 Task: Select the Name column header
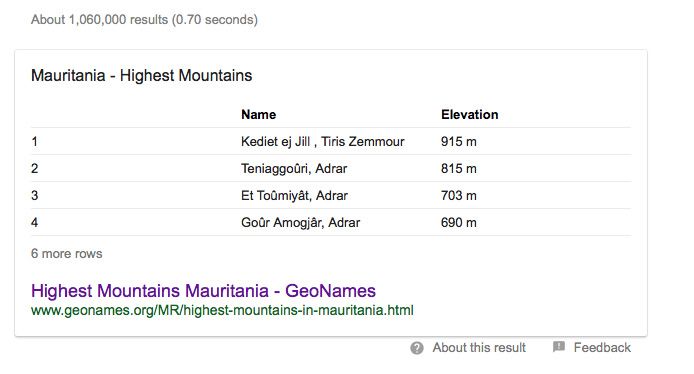pos(258,115)
